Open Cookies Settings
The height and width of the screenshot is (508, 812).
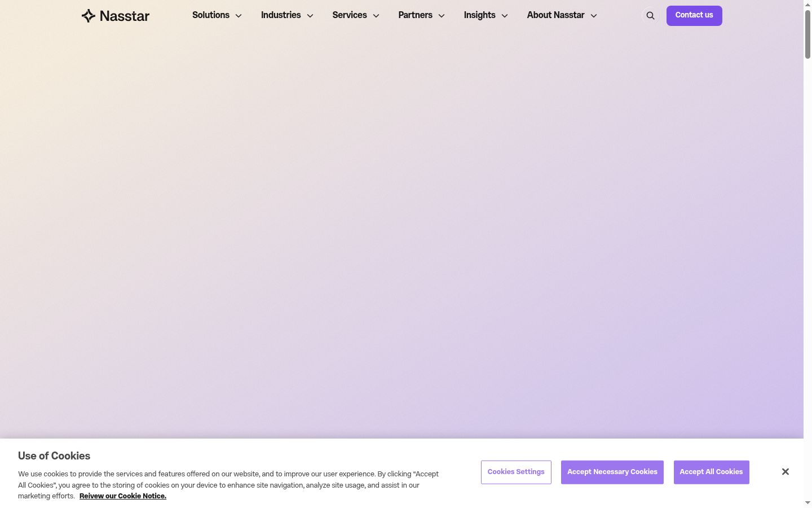(516, 472)
